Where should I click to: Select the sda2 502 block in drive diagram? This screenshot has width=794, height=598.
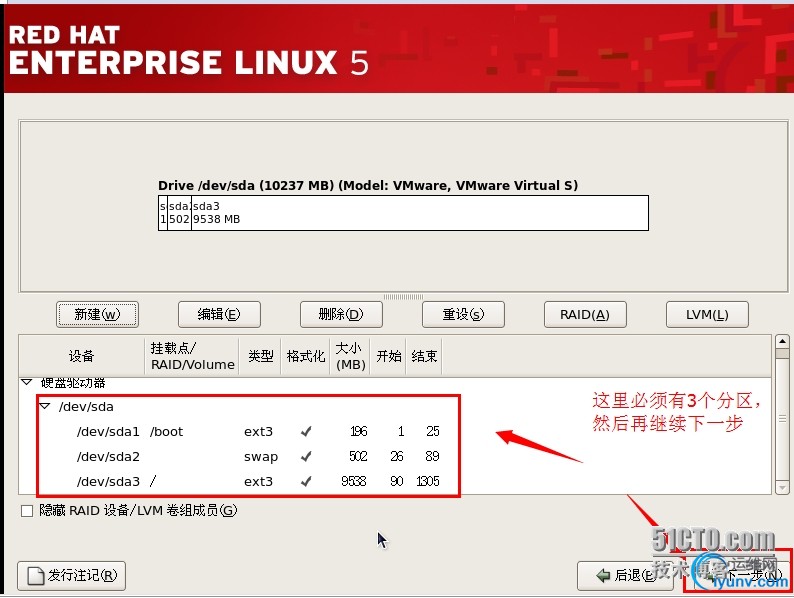click(x=179, y=213)
